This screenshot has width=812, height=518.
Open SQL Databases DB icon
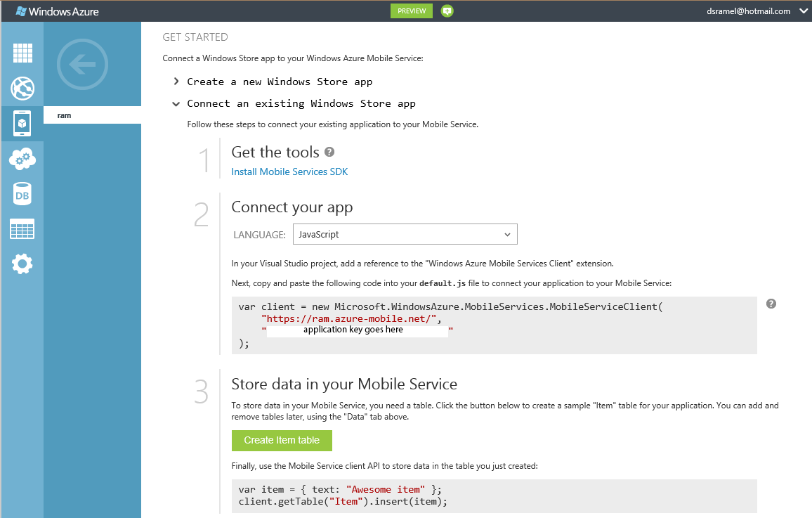point(22,195)
